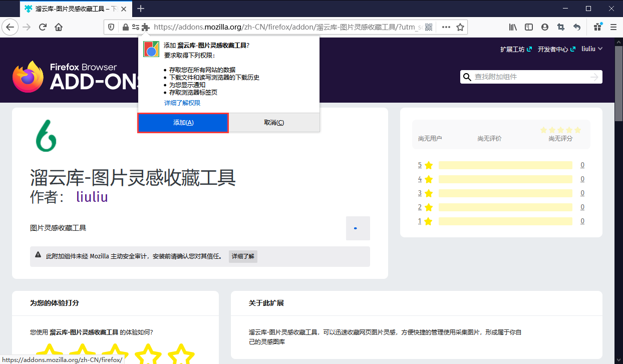
Task: Submit add-on search with arrow icon
Action: [x=594, y=77]
